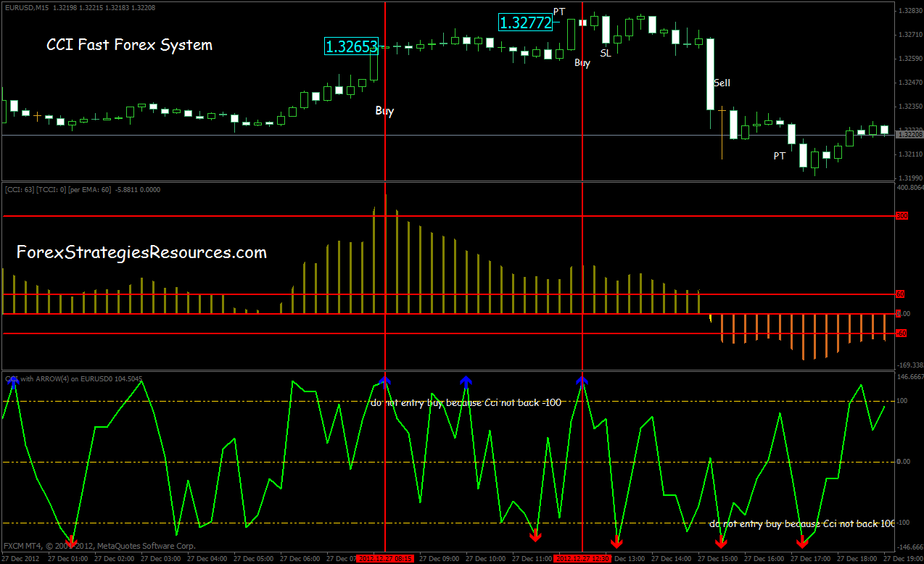Click the FXCM MT4 MetaQuotes copyright text
The width and height of the screenshot is (924, 564).
point(100,545)
